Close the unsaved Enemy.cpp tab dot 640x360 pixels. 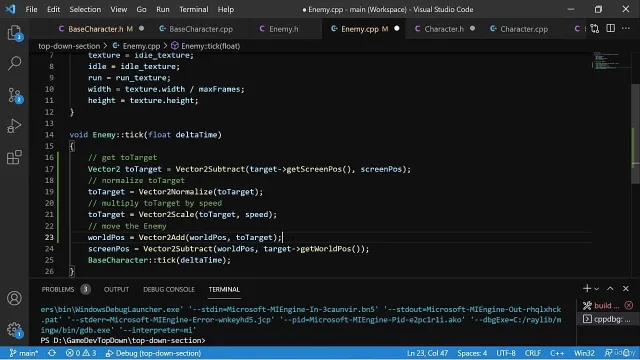point(397,29)
